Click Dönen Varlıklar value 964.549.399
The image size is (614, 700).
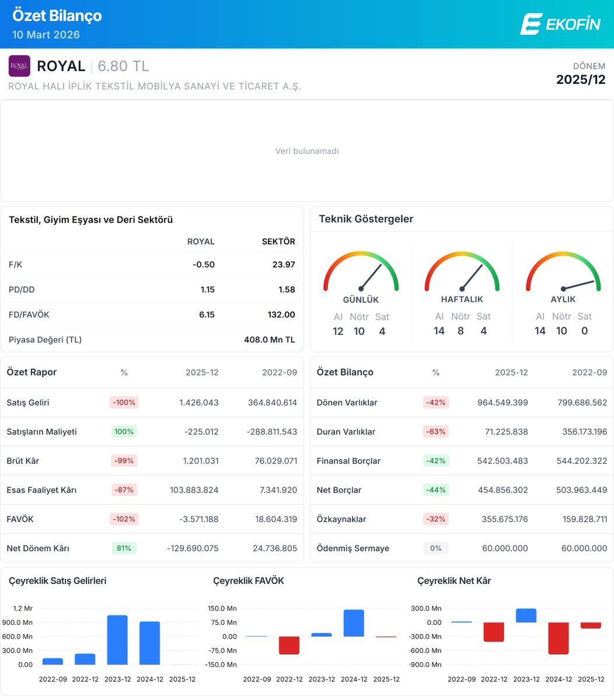[x=503, y=402]
